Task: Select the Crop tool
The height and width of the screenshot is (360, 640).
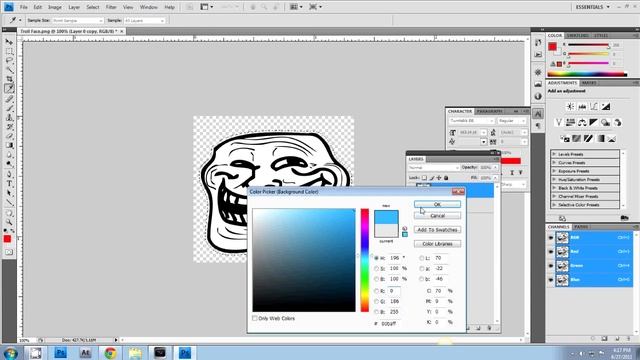Action: tap(9, 79)
